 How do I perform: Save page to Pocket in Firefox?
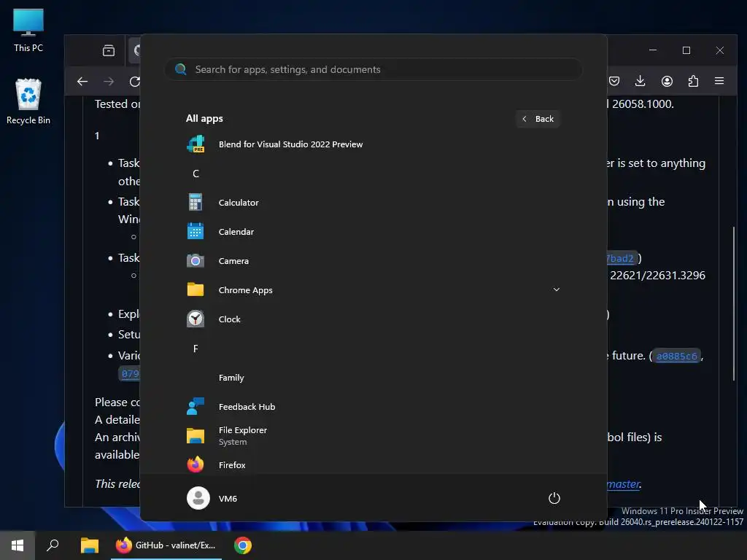click(614, 81)
